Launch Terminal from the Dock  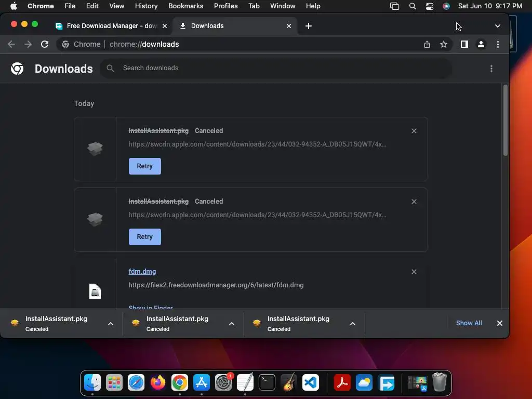pos(267,383)
